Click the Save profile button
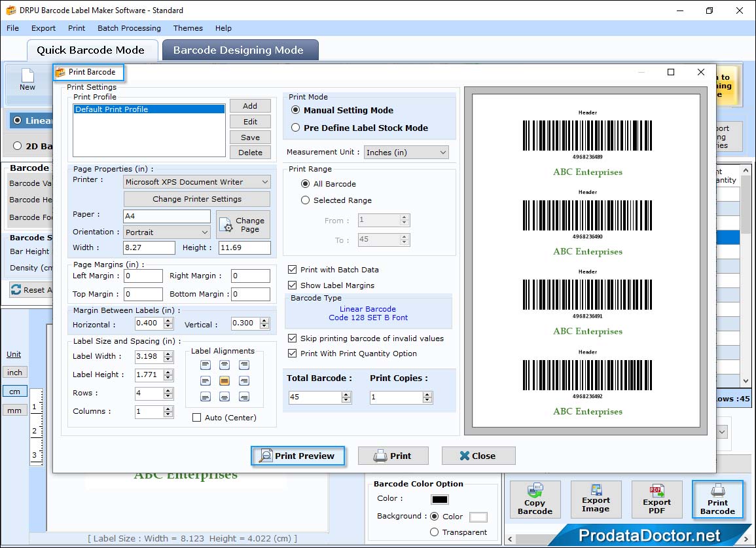756x548 pixels. [x=250, y=137]
